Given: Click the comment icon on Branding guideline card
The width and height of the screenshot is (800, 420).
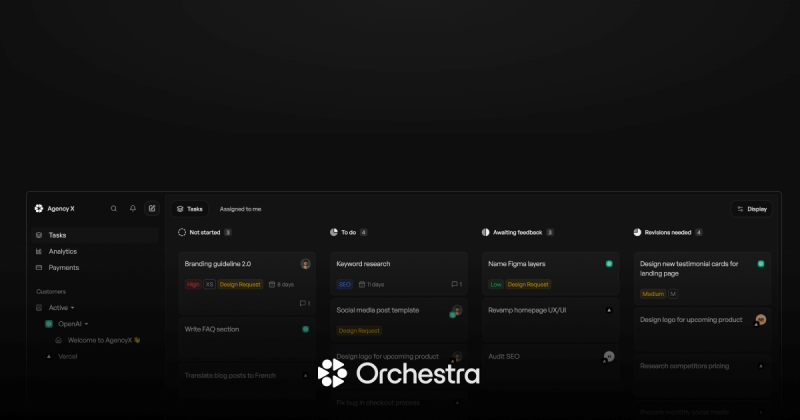Looking at the screenshot, I should pos(303,303).
